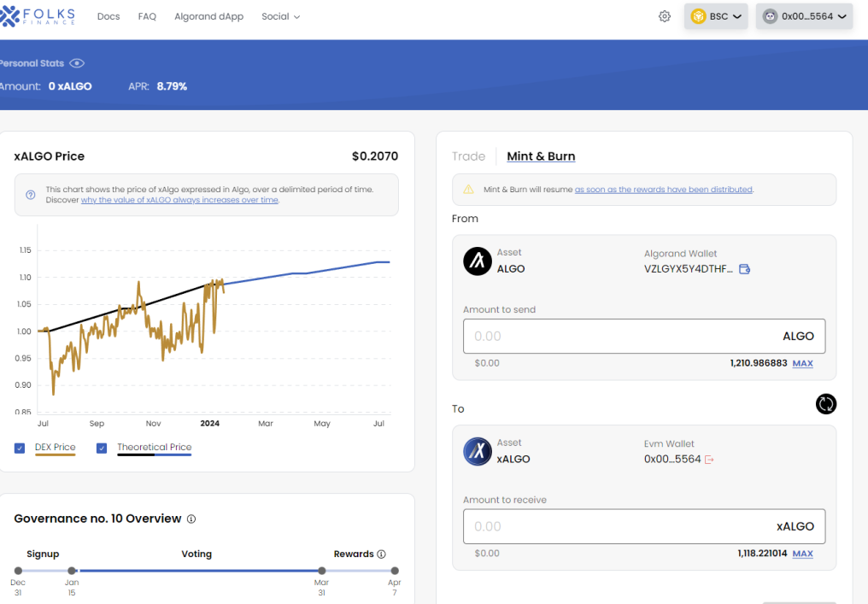Click the BSC chain coin icon
Viewport: 868px width, 604px height.
click(698, 16)
